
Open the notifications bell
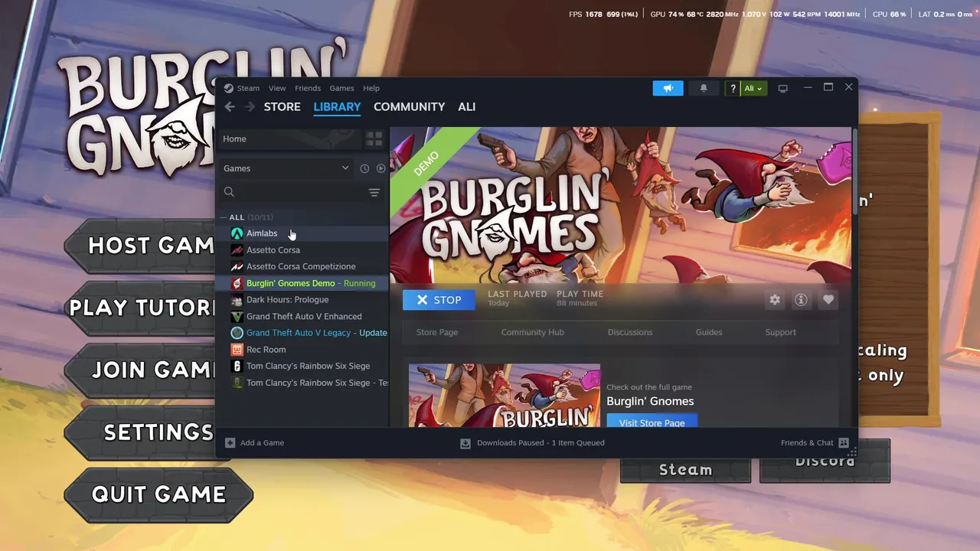704,88
